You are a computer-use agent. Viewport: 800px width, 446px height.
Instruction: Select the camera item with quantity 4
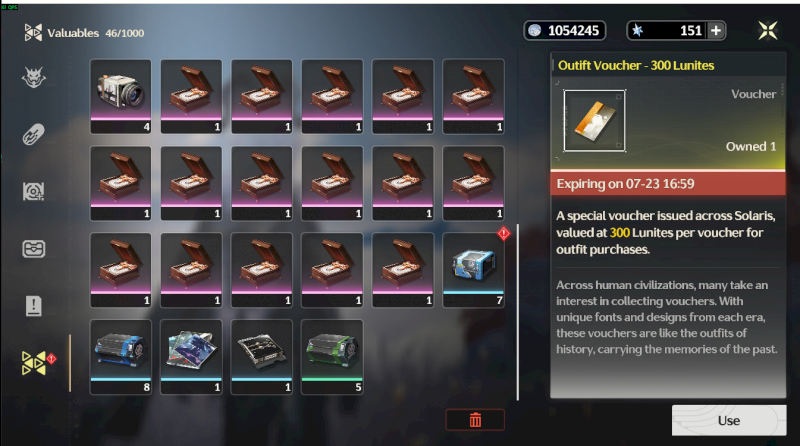121,96
